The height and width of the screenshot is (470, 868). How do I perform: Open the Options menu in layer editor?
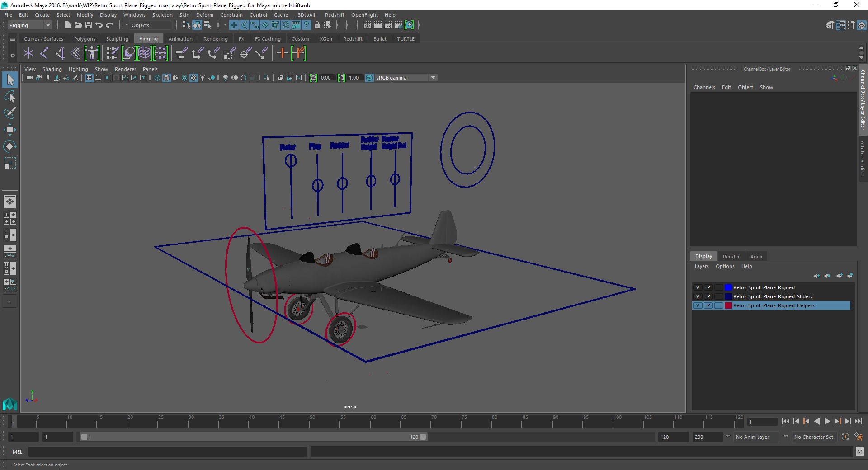[725, 266]
